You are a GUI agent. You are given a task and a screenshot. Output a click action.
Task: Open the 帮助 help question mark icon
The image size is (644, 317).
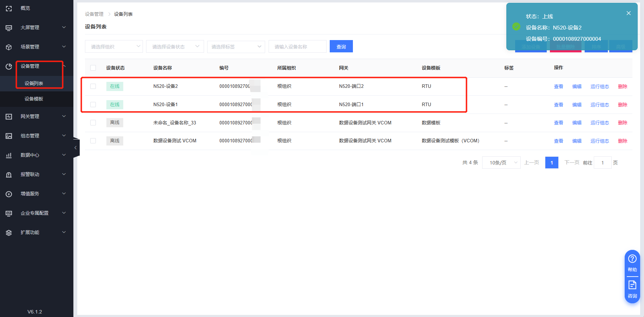[632, 259]
